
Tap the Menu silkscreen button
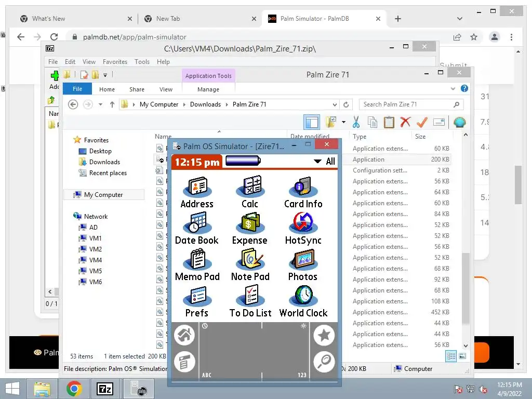[x=184, y=362]
